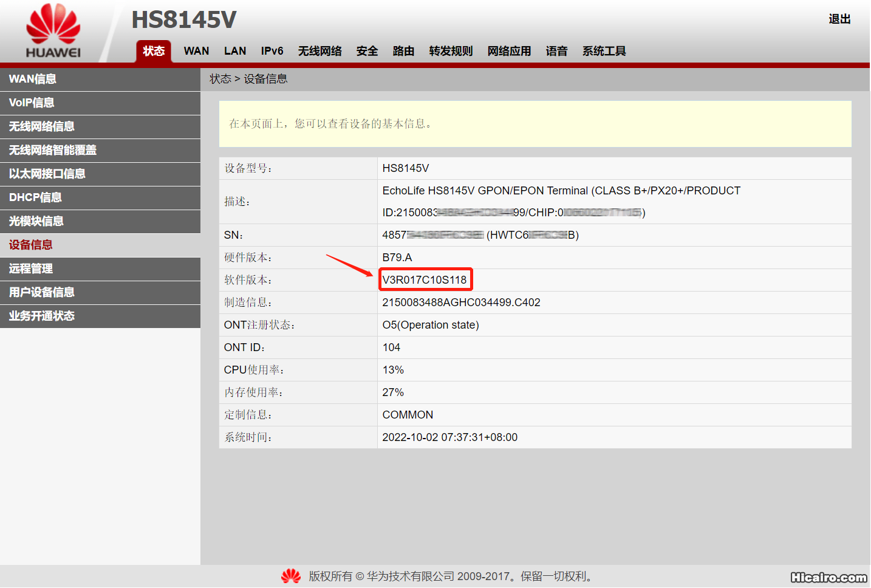Screen dimensions: 871x588
Task: Click the O5(Operation state) value
Action: tap(431, 325)
